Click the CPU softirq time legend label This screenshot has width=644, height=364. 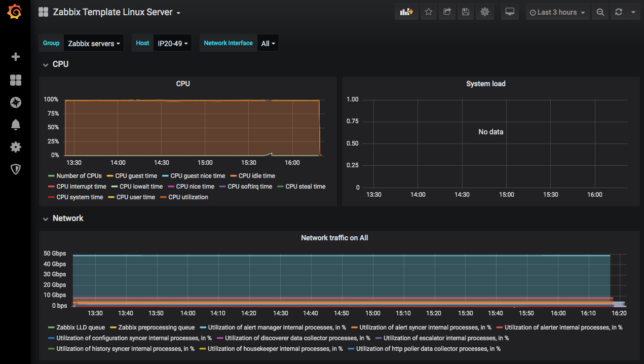(251, 187)
